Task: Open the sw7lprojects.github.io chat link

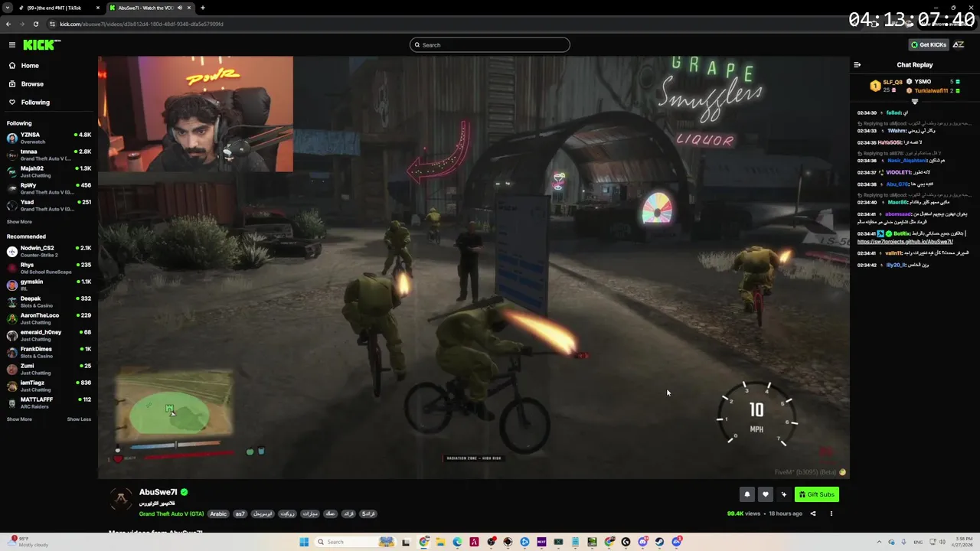Action: point(905,242)
